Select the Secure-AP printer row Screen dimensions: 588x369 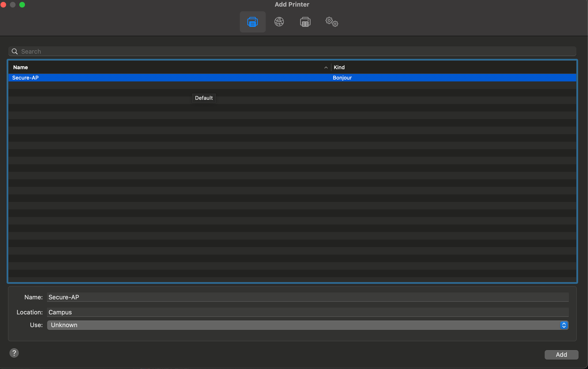[x=25, y=78]
